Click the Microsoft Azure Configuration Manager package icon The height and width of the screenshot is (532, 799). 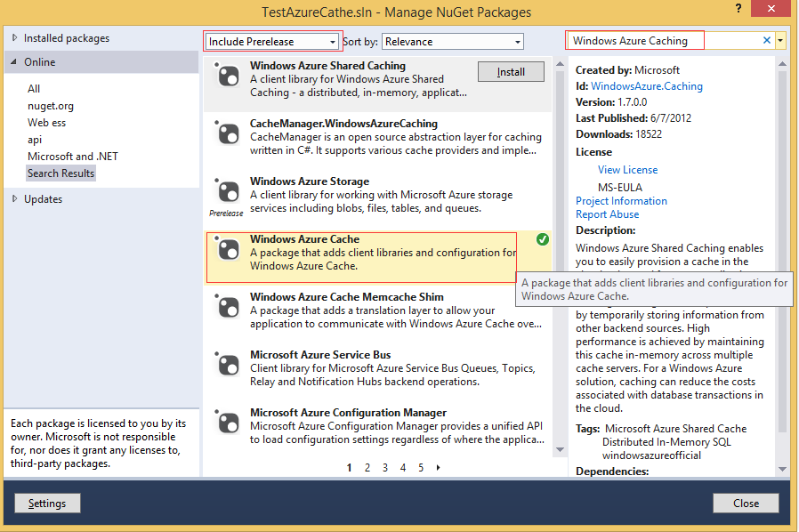tap(227, 423)
